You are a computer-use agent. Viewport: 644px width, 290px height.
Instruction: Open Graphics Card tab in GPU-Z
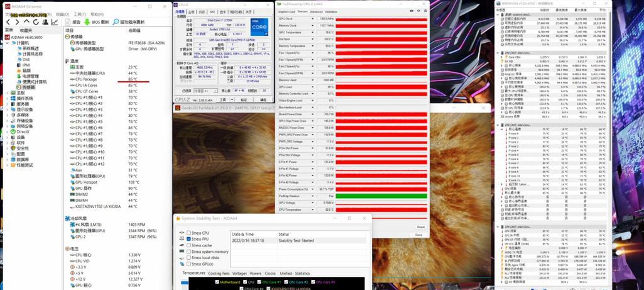pyautogui.click(x=287, y=12)
